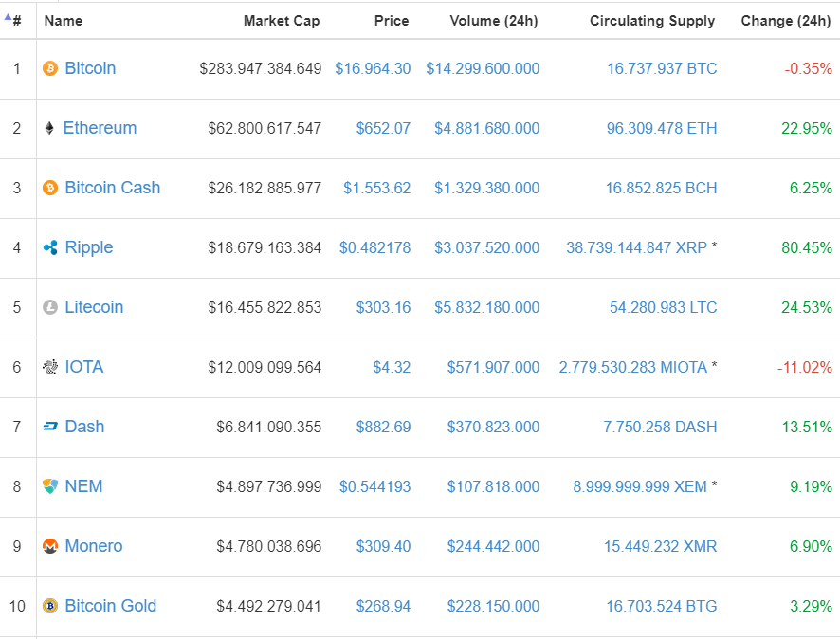Open the Monero name link
This screenshot has height=639, width=840.
pyautogui.click(x=94, y=546)
